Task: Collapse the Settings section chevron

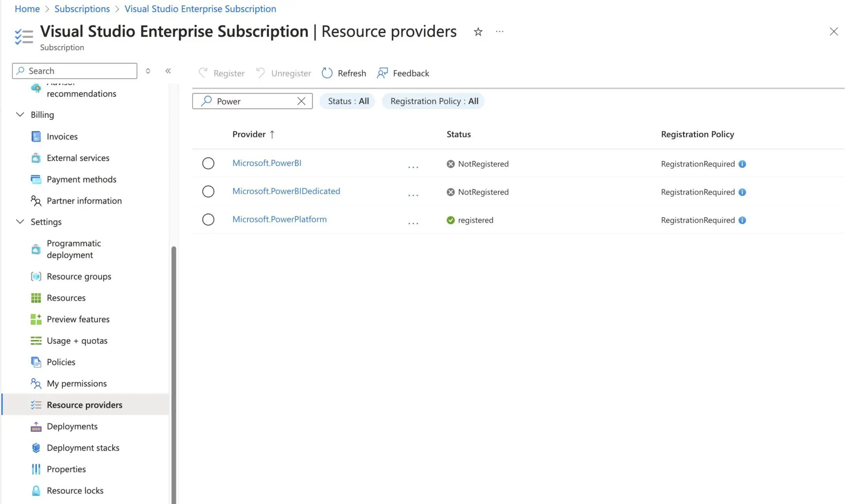Action: [x=20, y=222]
